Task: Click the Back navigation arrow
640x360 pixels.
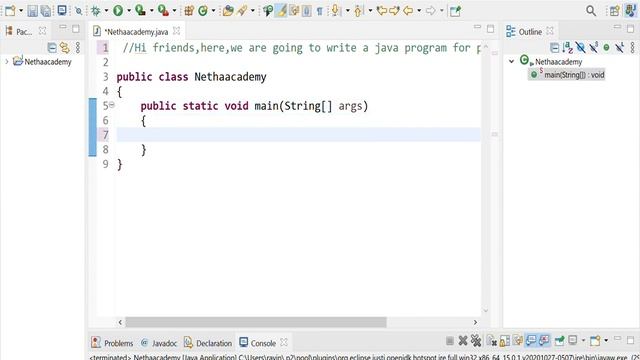Action: [408, 11]
